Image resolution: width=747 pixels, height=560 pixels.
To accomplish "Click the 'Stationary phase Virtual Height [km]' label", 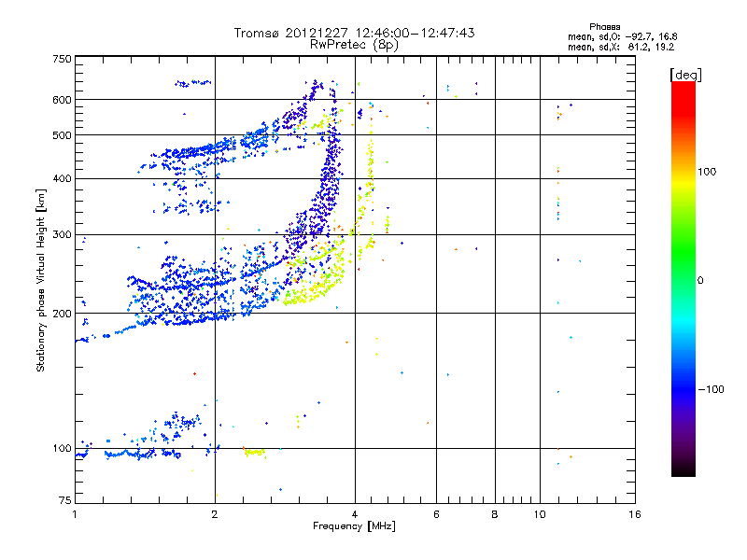I will 40,280.
